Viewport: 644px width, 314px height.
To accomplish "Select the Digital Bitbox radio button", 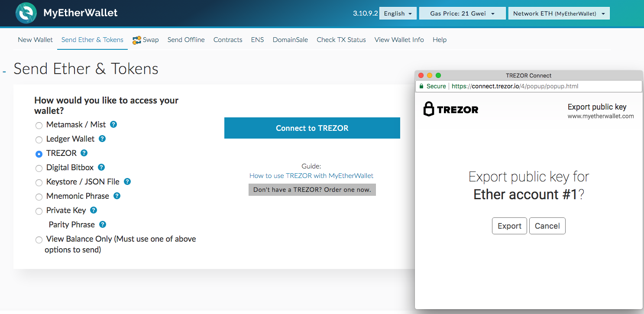I will click(39, 168).
